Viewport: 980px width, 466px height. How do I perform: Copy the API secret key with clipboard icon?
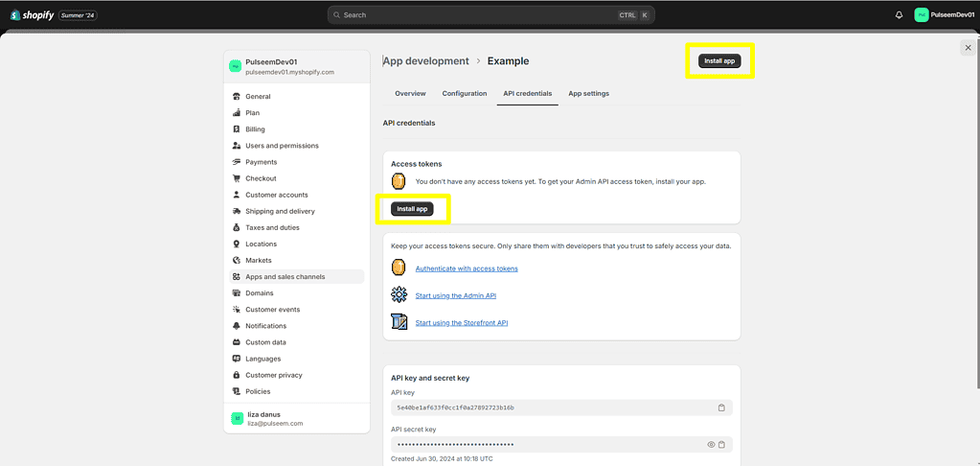click(721, 445)
